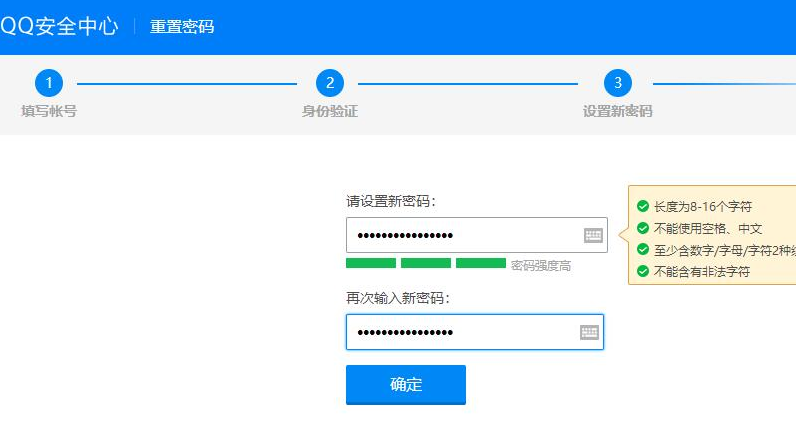Click the 重置密码 header text
This screenshot has width=796, height=431.
(182, 26)
